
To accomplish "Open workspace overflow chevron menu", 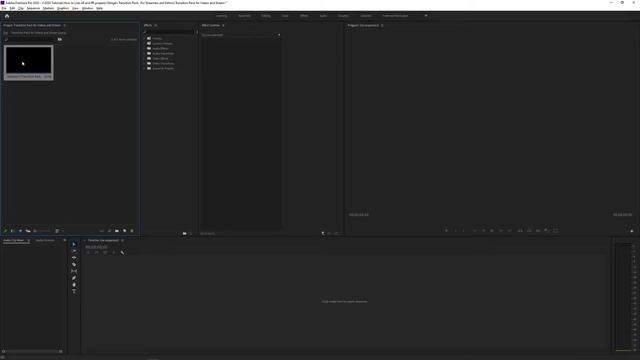I will 426,16.
